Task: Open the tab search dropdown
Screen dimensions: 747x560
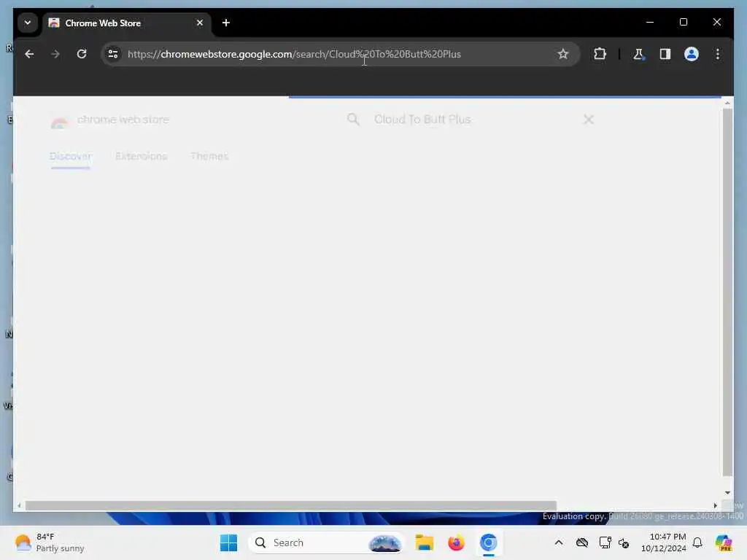Action: pyautogui.click(x=28, y=23)
